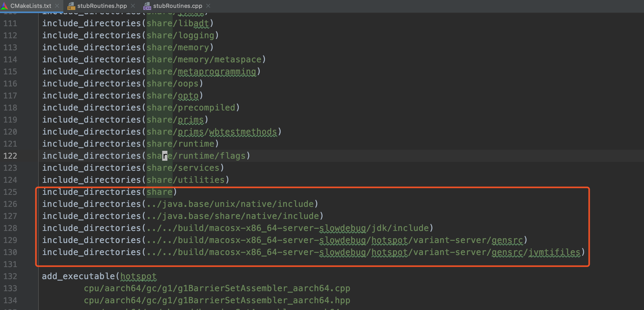Click line number 122 in the gutter
Screen dimensions: 644x310
click(x=10, y=156)
